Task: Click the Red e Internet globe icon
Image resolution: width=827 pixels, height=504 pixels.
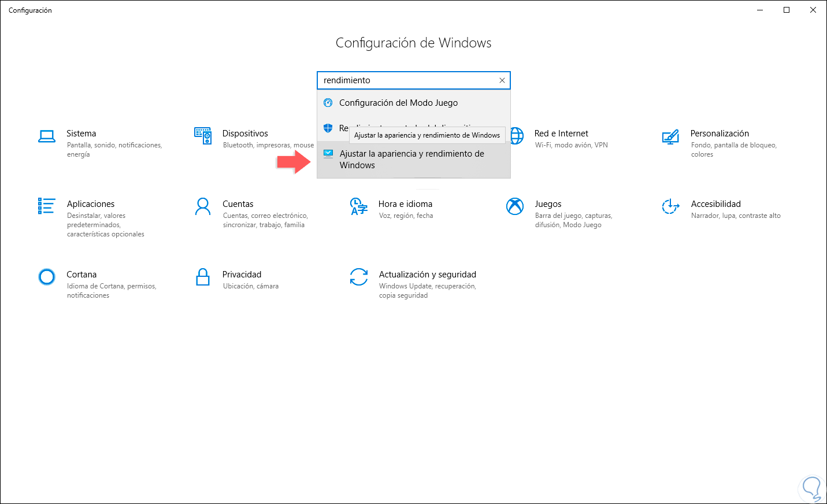Action: tap(516, 136)
